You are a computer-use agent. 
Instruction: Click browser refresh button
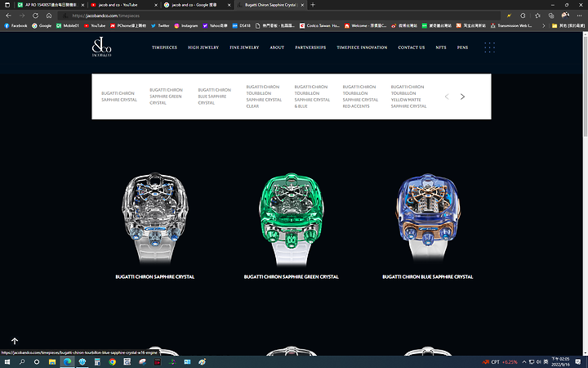pyautogui.click(x=35, y=16)
